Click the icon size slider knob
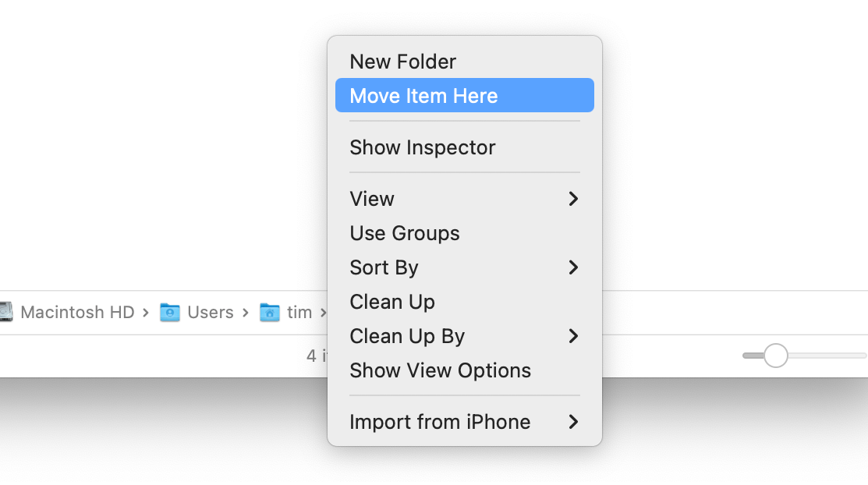 775,356
